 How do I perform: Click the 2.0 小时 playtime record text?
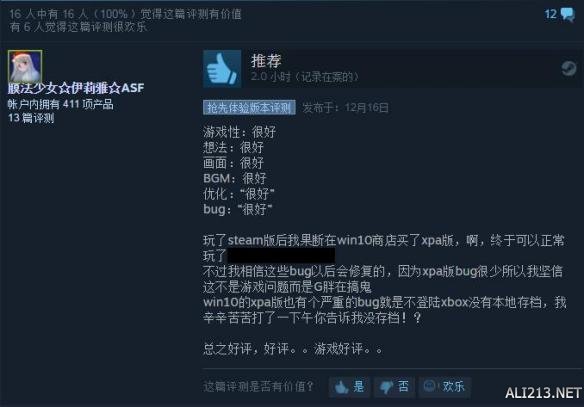click(304, 77)
